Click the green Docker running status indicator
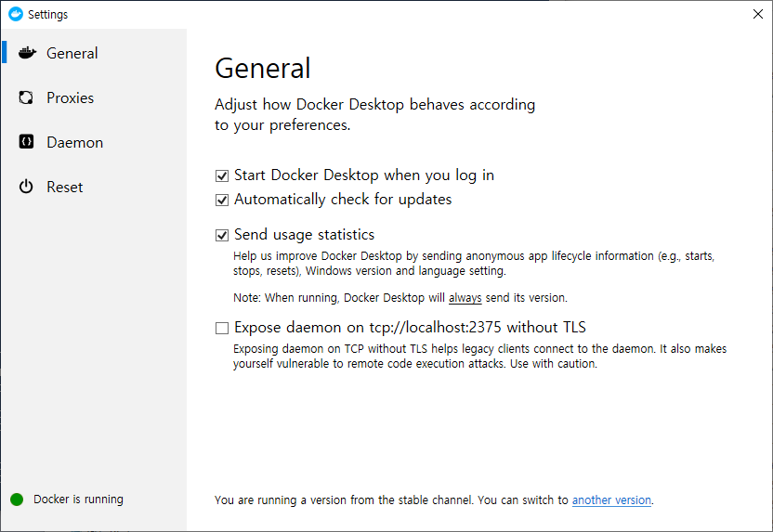 coord(17,500)
